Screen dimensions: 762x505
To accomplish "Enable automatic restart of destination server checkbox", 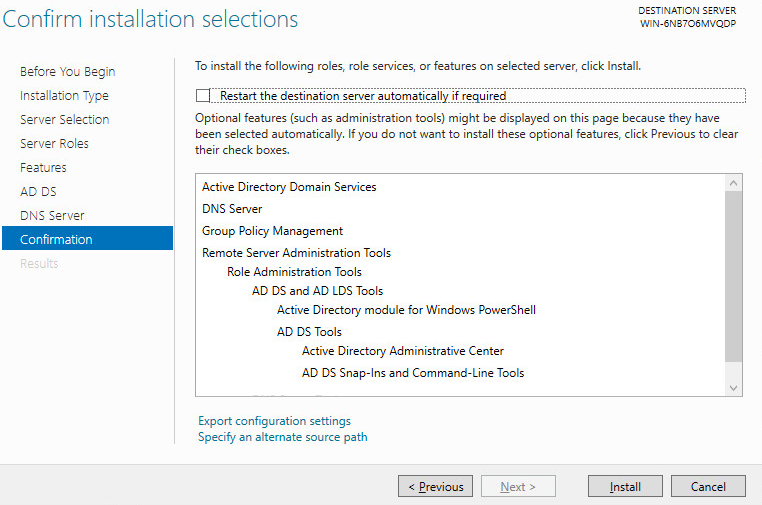I will pyautogui.click(x=204, y=96).
